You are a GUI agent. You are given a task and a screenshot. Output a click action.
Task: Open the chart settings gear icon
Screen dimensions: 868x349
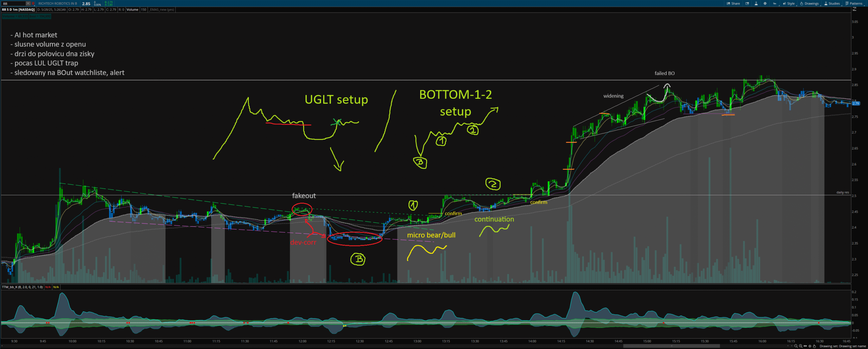coord(765,3)
